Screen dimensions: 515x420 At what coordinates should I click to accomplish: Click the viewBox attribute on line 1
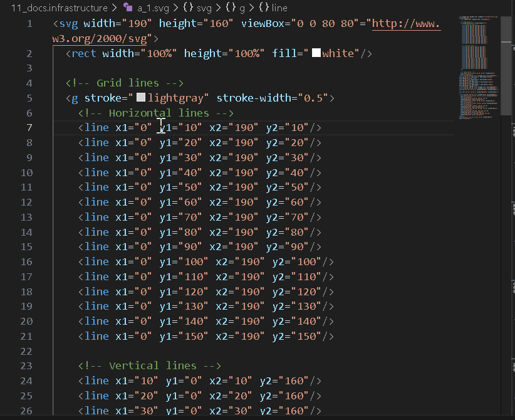click(264, 24)
